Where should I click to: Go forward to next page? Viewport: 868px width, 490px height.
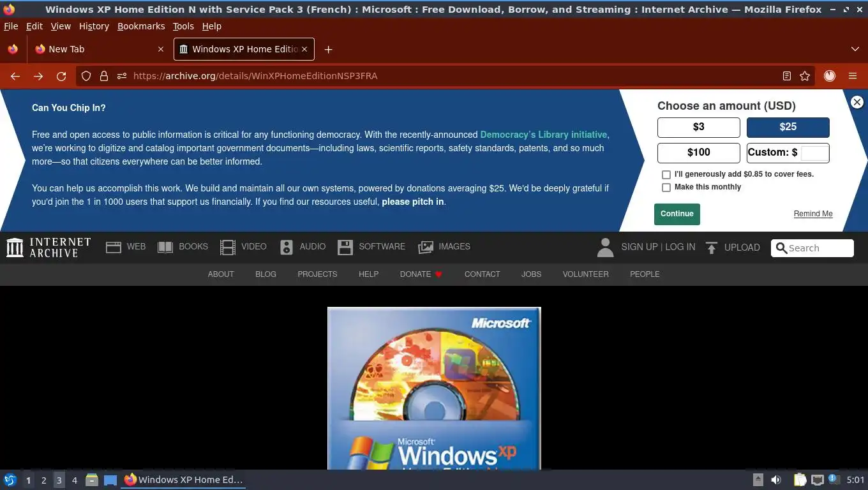coord(38,76)
